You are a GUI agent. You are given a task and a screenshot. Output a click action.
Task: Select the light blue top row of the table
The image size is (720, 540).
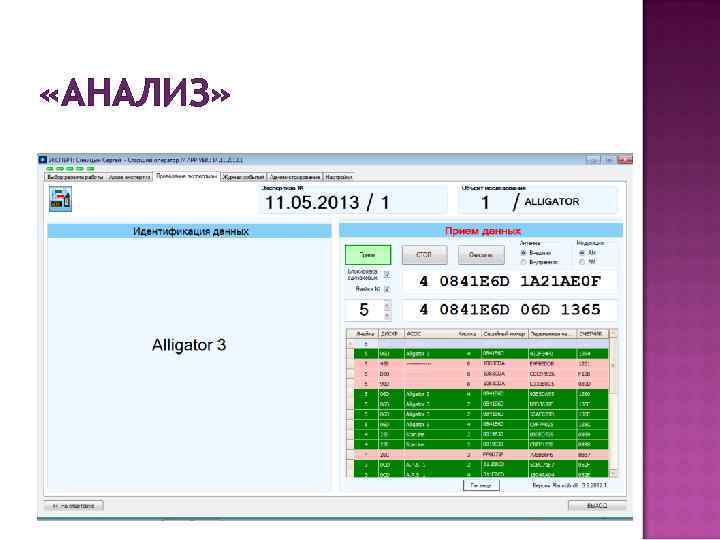coord(481,344)
